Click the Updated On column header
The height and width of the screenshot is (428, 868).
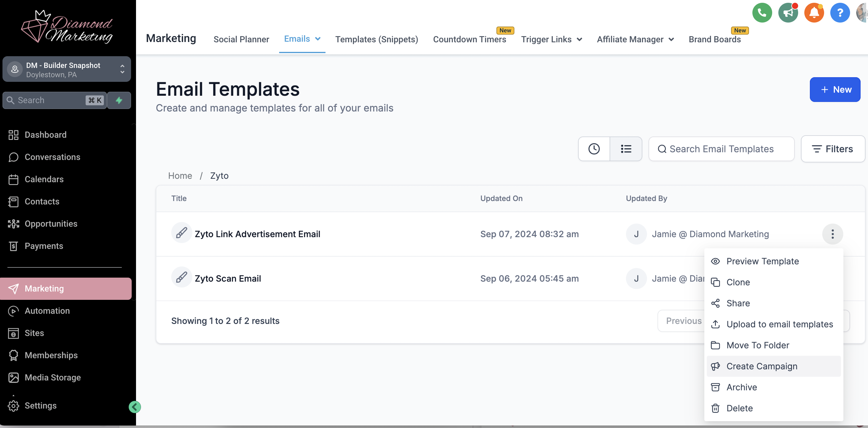point(501,198)
